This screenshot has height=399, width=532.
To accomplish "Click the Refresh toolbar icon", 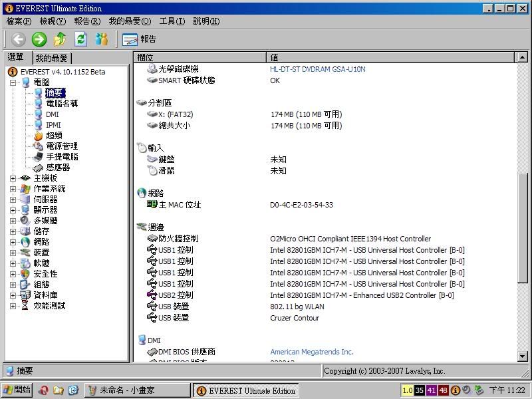I will [x=80, y=39].
